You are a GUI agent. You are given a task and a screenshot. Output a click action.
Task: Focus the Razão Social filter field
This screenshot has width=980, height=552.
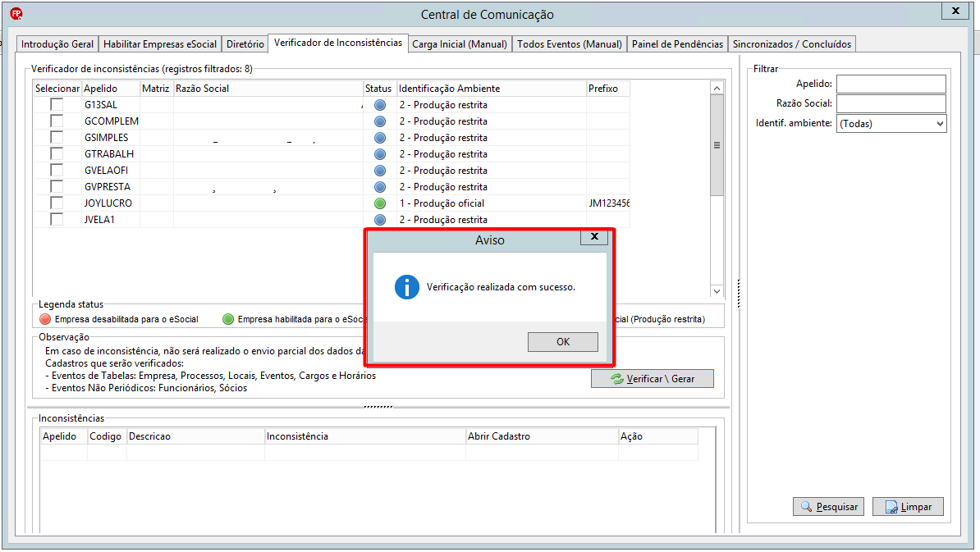(x=891, y=103)
